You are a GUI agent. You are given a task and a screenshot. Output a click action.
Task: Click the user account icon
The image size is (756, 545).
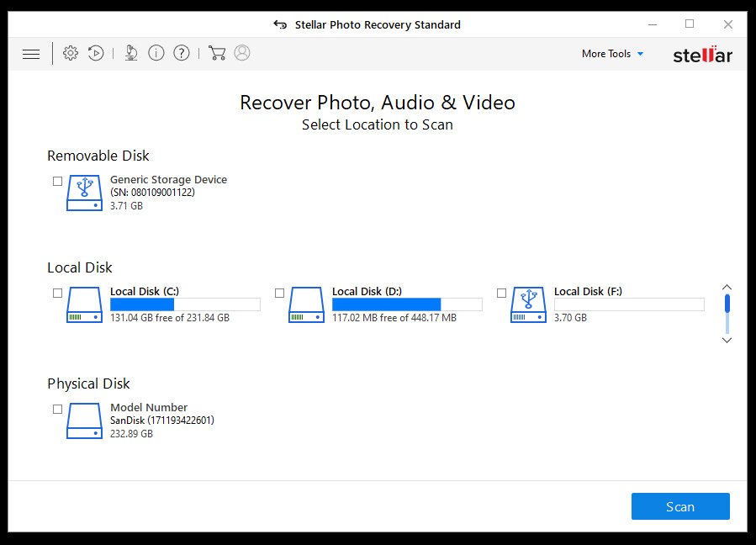242,54
